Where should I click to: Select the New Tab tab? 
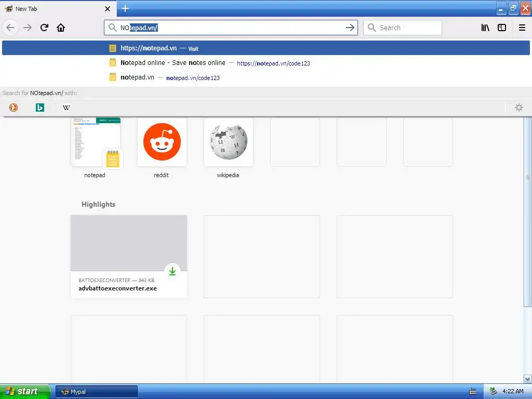tap(58, 8)
